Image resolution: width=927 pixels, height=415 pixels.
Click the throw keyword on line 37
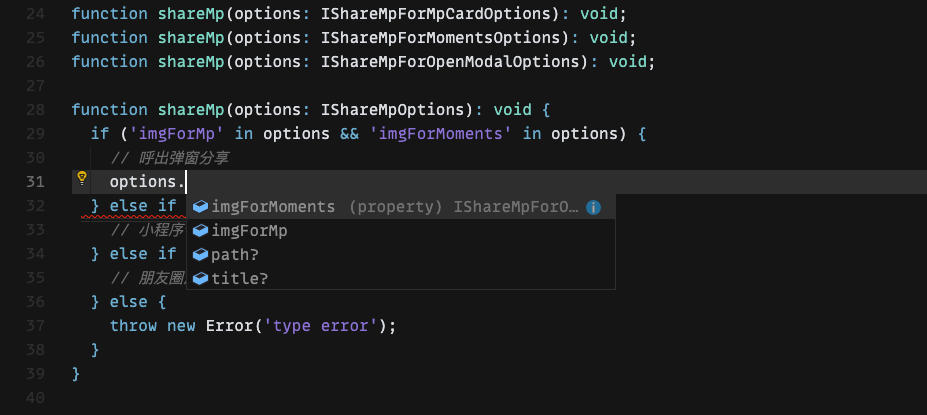coord(134,326)
